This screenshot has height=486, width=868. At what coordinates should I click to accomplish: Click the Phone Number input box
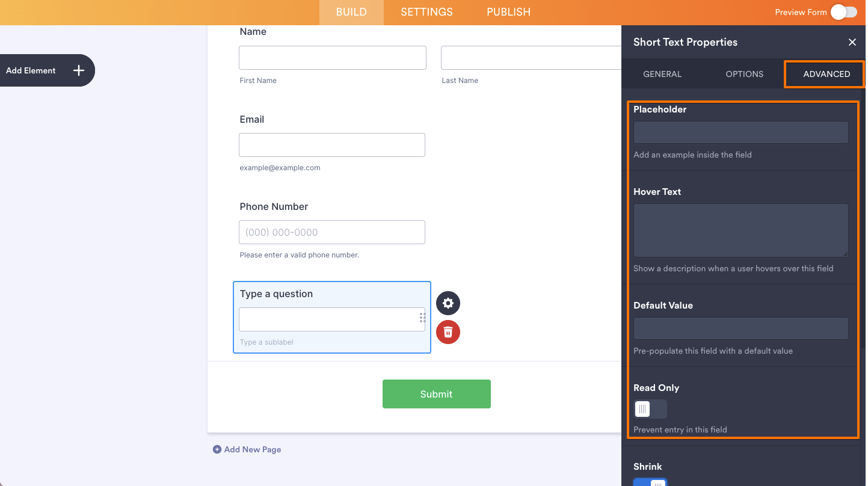tap(332, 232)
